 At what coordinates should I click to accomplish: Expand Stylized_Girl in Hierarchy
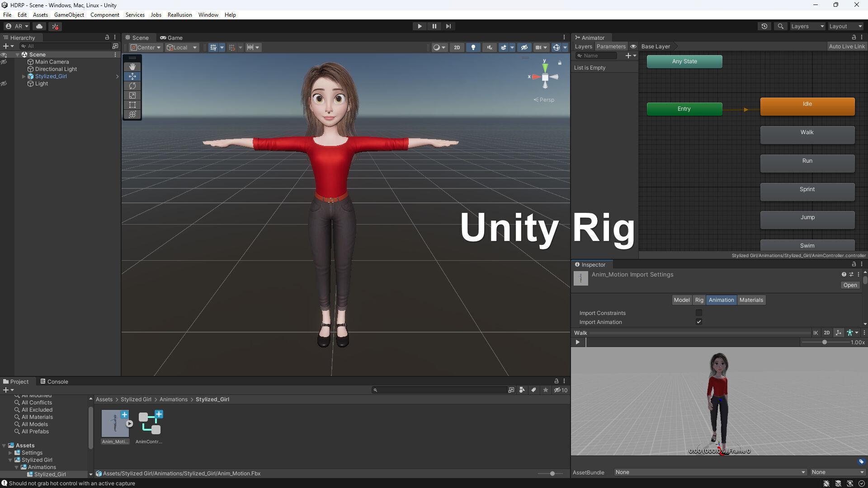point(24,76)
